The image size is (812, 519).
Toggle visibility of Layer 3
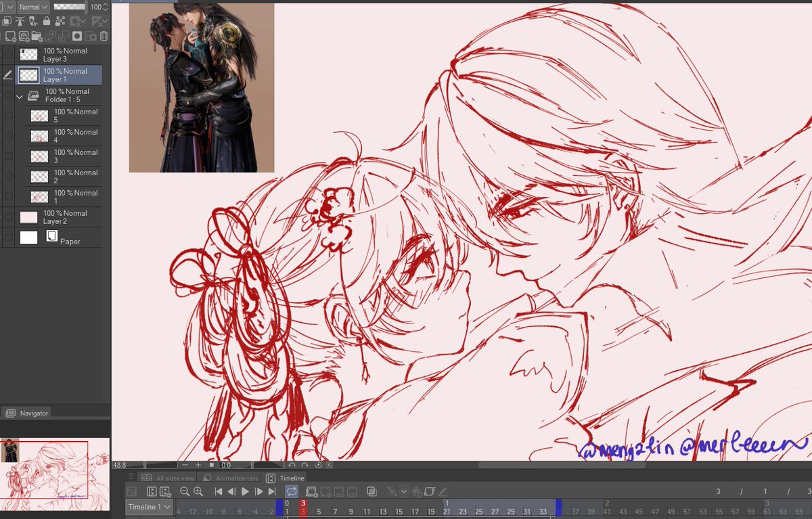[8, 54]
